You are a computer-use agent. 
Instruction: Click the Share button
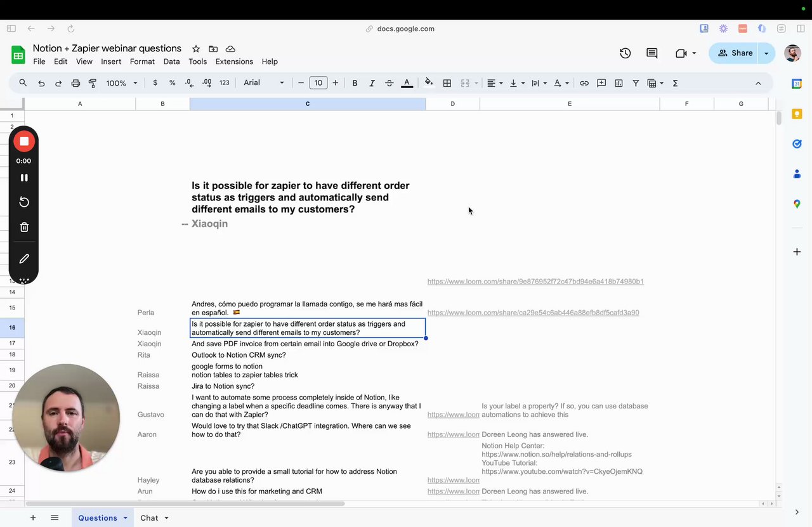tap(735, 53)
